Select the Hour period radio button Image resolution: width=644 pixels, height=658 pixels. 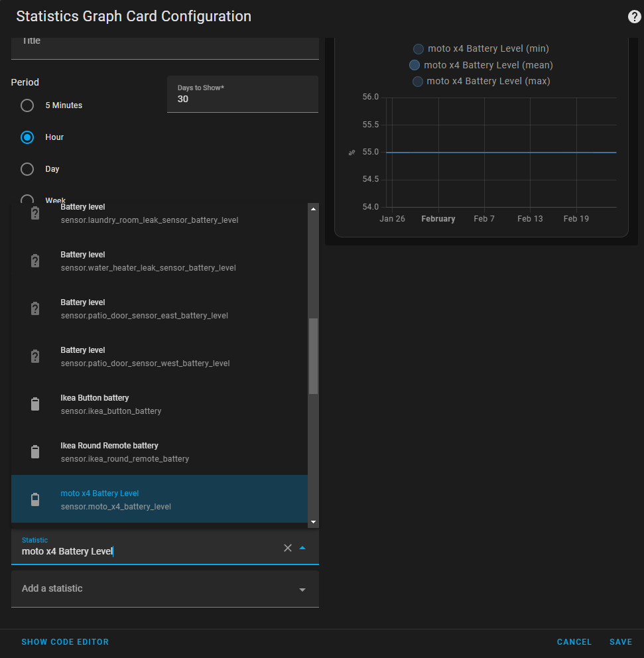(27, 137)
